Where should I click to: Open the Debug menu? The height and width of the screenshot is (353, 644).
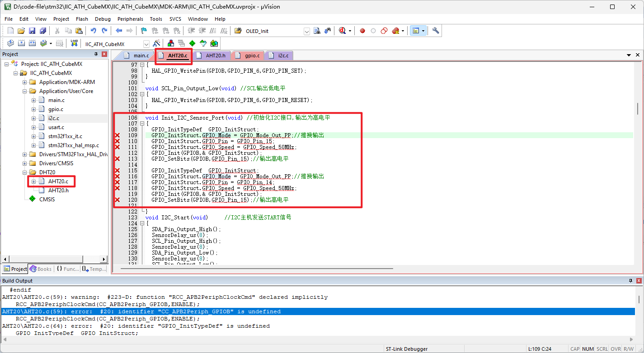(103, 19)
